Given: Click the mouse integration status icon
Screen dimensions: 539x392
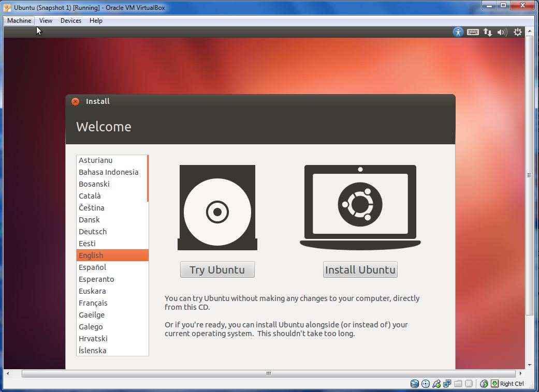Looking at the screenshot, I should [484, 383].
